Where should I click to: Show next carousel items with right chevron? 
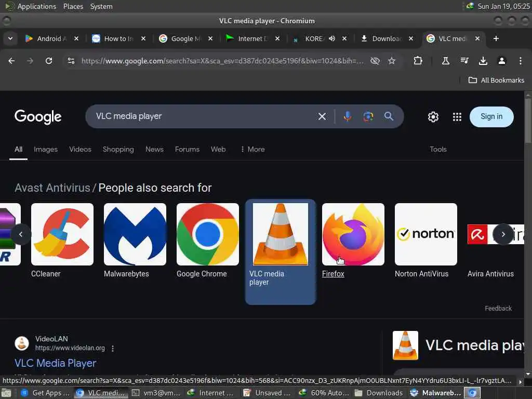click(503, 234)
